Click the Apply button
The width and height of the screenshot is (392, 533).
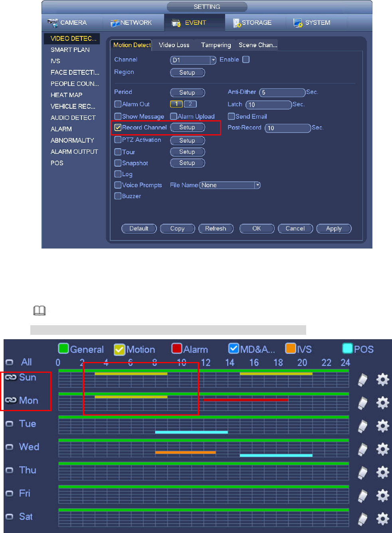pos(334,229)
